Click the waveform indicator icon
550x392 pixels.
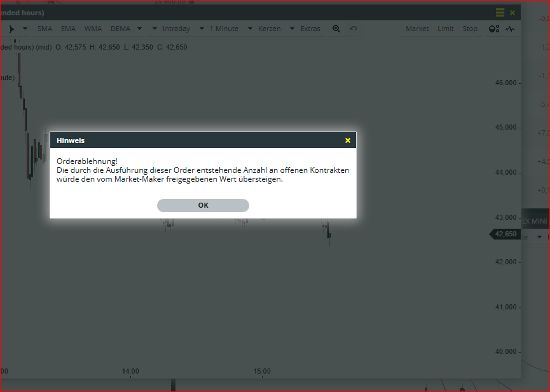pyautogui.click(x=510, y=29)
